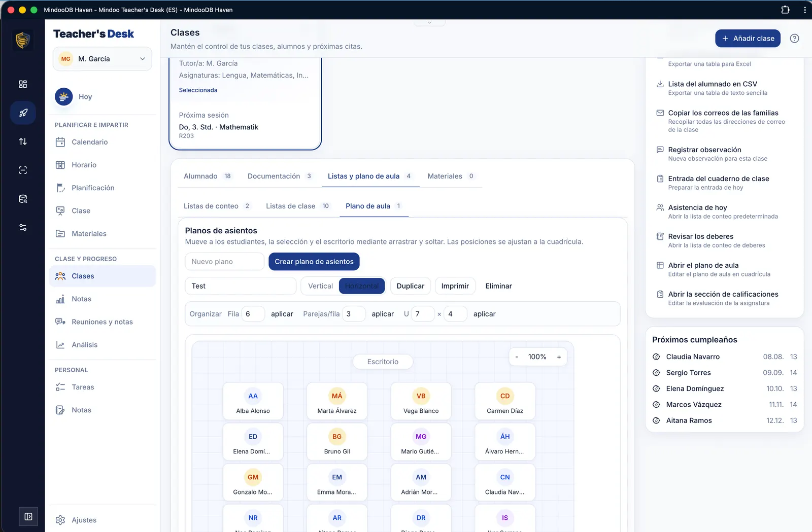The height and width of the screenshot is (532, 812).
Task: Click the Clase presentation icon
Action: coord(60,210)
